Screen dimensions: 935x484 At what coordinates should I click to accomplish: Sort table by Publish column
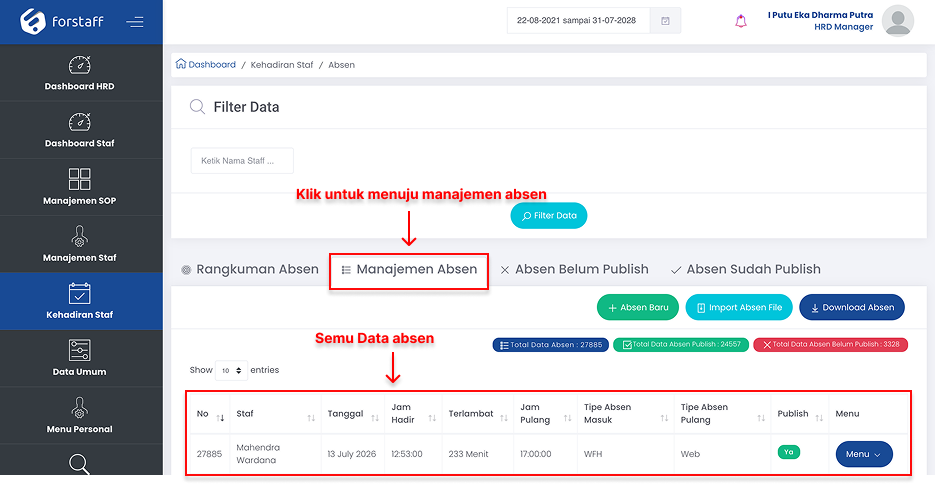(800, 414)
